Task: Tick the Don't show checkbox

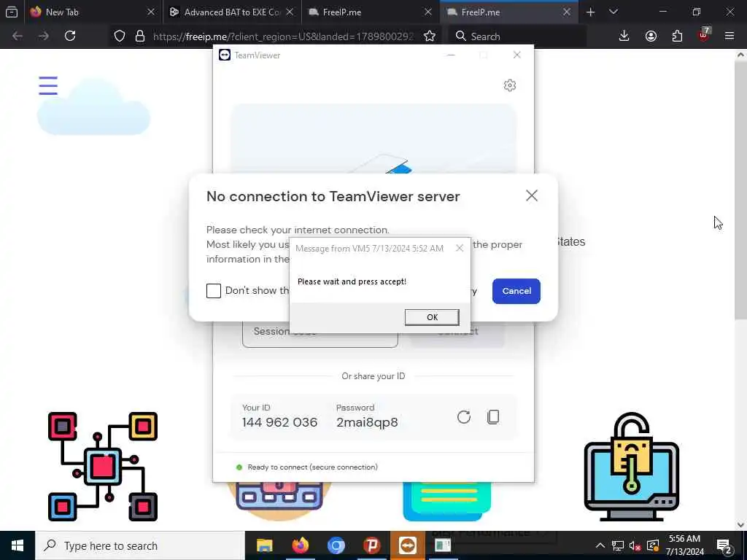Action: [x=214, y=290]
